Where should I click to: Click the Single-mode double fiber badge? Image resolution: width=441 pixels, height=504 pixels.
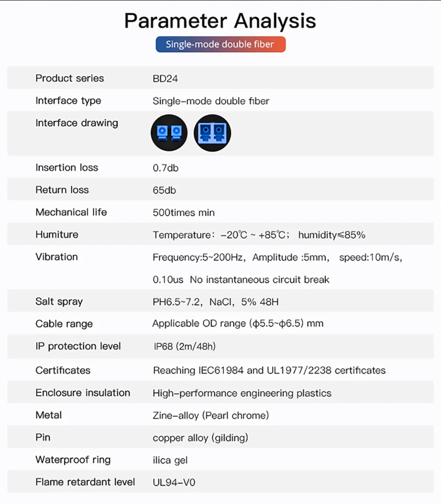pos(220,45)
